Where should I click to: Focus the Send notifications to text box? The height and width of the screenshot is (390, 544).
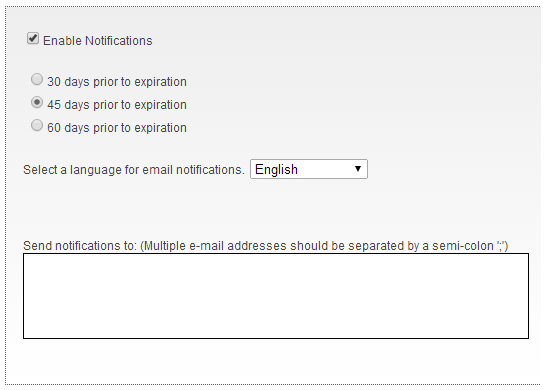(x=276, y=296)
